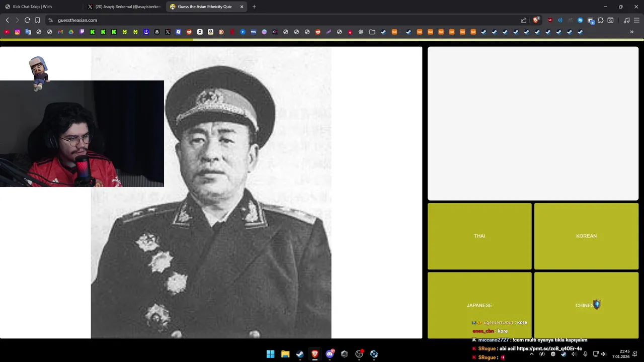Open File Explorer from the taskbar

point(285,354)
